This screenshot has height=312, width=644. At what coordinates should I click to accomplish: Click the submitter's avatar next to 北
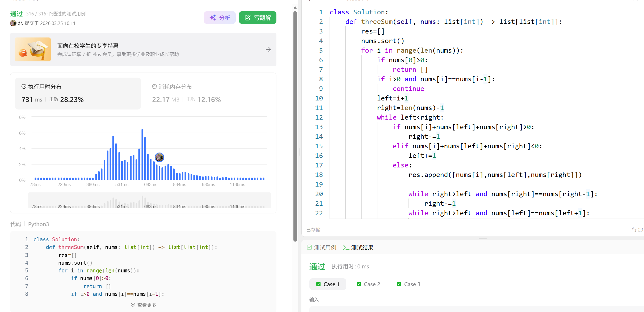coord(13,23)
